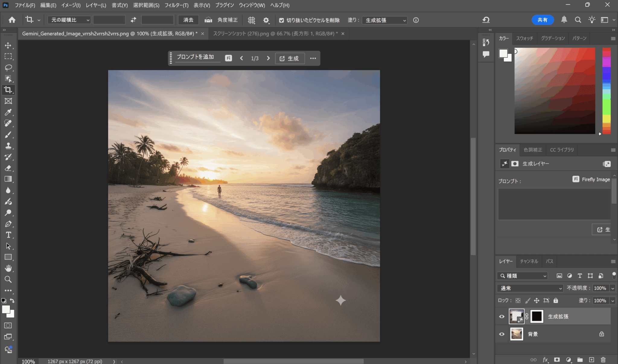Open the フィルター(T) menu
Image resolution: width=618 pixels, height=364 pixels.
pyautogui.click(x=176, y=5)
